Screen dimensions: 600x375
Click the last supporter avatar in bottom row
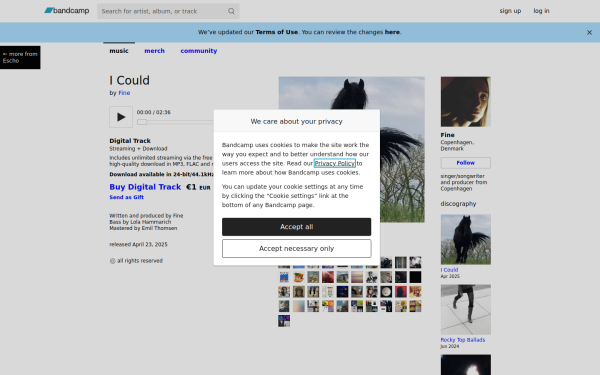point(284,321)
